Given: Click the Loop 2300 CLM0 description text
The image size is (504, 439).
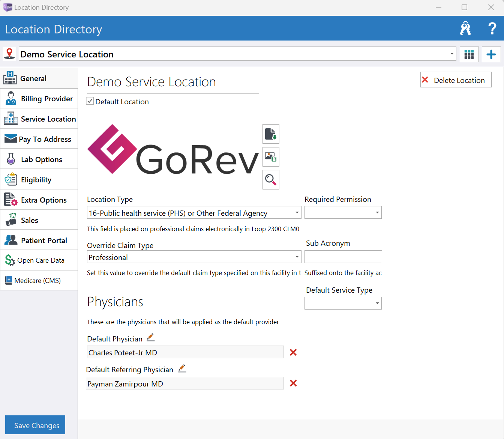Looking at the screenshot, I should click(x=193, y=229).
